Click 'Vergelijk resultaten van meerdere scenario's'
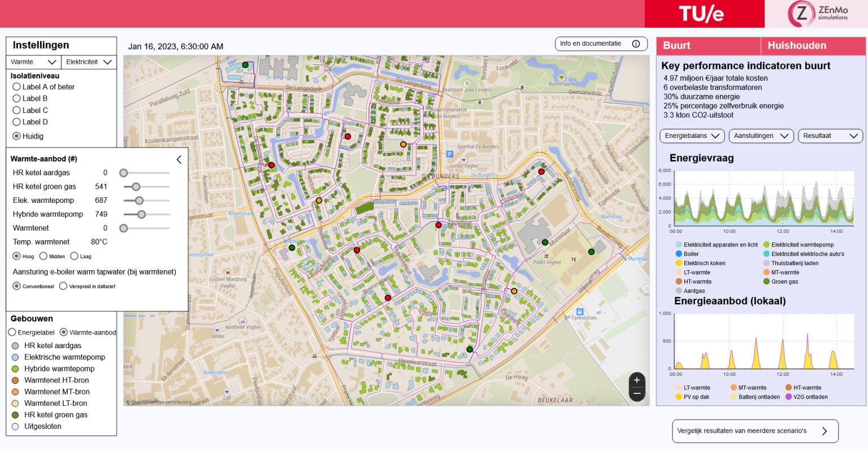The width and height of the screenshot is (868, 451). pyautogui.click(x=755, y=431)
